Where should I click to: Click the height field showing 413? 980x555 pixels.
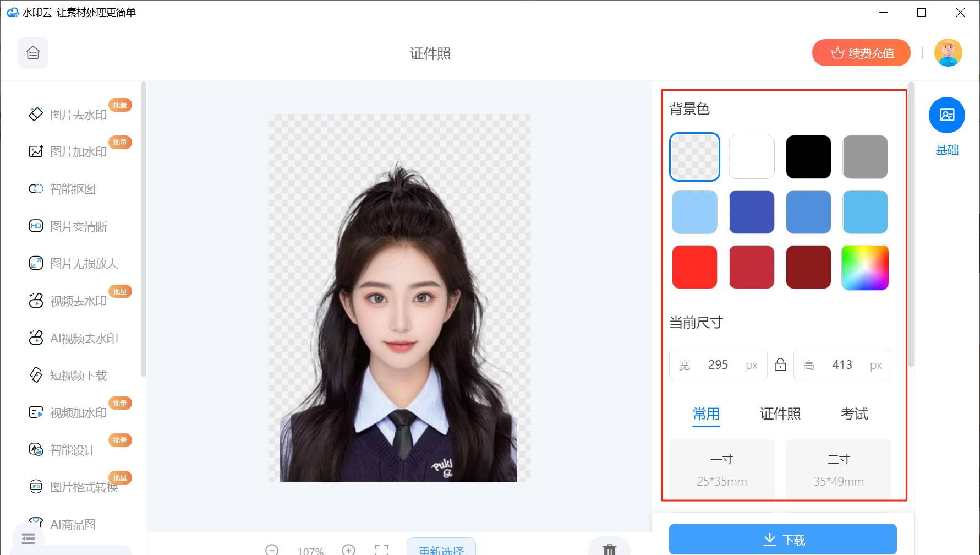click(842, 364)
